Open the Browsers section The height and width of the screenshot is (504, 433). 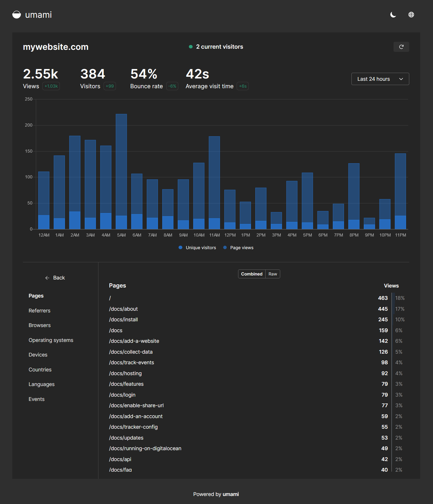(39, 325)
